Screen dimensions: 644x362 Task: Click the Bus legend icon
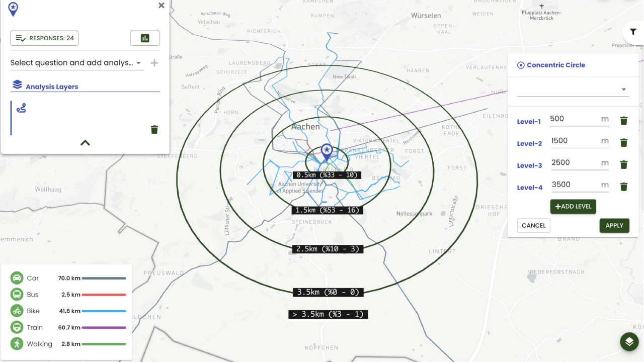pyautogui.click(x=17, y=295)
